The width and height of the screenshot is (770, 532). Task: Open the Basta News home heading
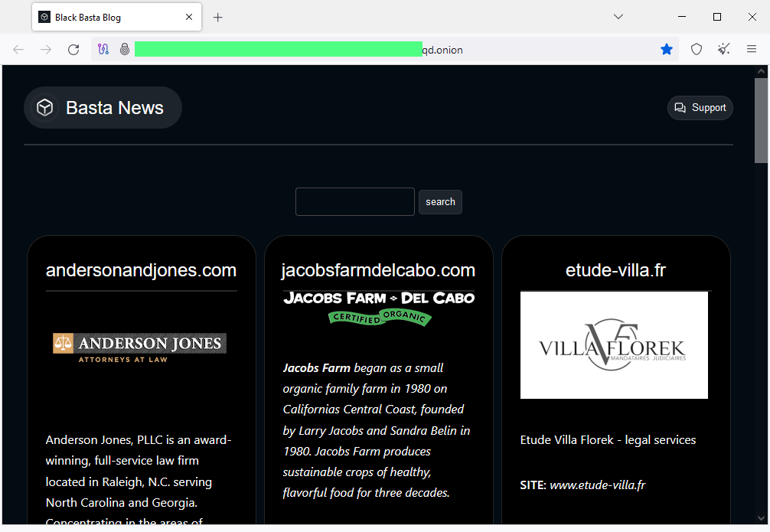pyautogui.click(x=114, y=108)
